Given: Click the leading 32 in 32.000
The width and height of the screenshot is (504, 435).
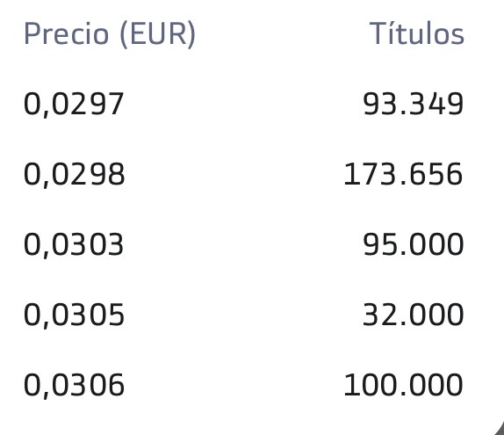Looking at the screenshot, I should pos(379,315).
